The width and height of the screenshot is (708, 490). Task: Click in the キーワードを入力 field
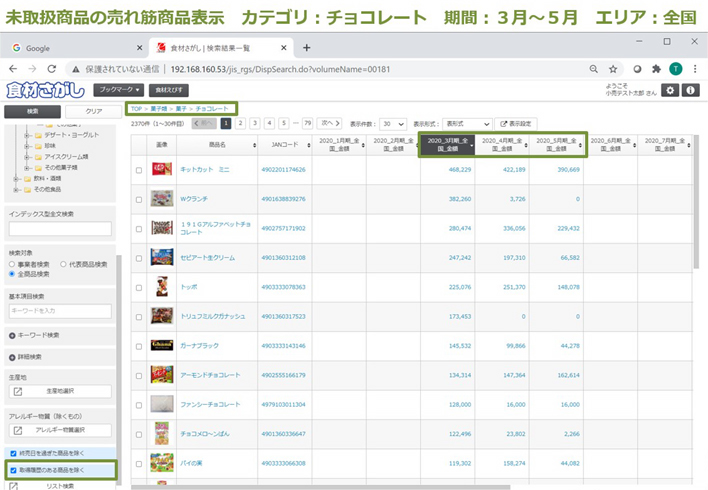(60, 311)
